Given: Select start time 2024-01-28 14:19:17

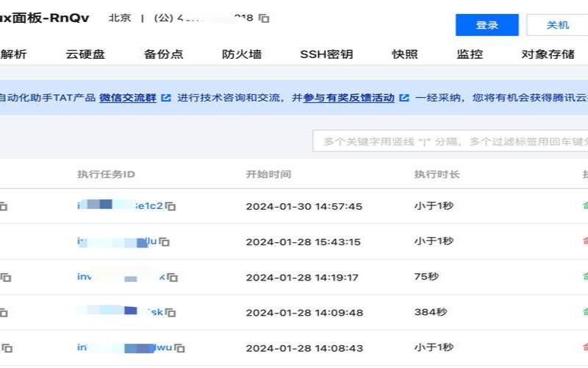Looking at the screenshot, I should point(302,277).
